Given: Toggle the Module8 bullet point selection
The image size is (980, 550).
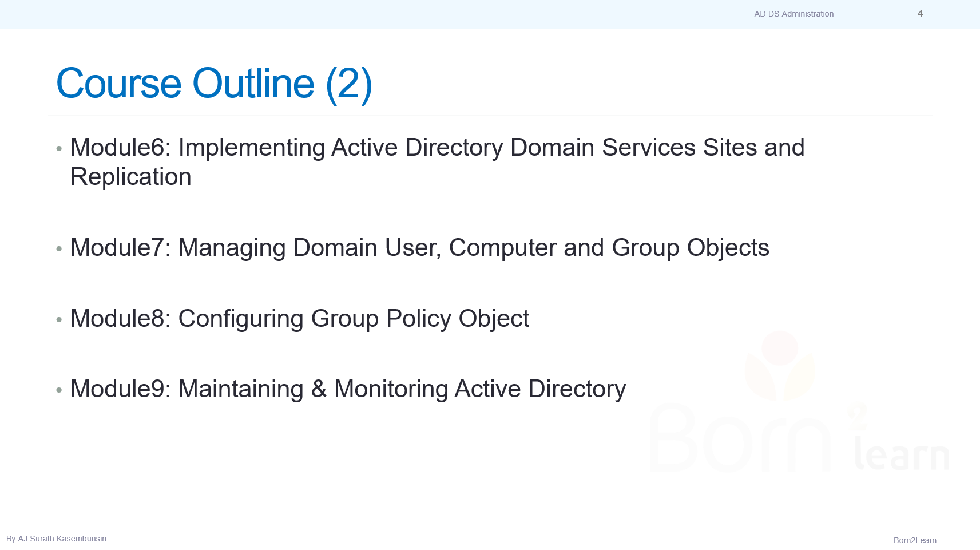Looking at the screenshot, I should pyautogui.click(x=59, y=319).
